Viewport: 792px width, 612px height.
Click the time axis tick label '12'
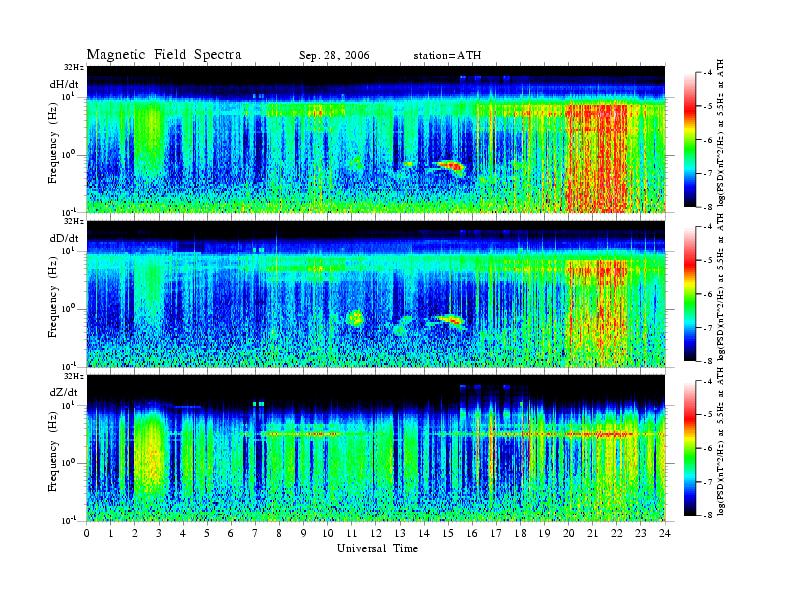pos(376,534)
